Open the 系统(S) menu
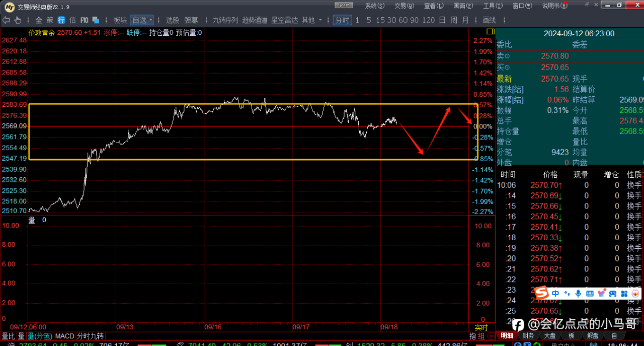Screen dimensions: 644x346 tap(375, 6)
